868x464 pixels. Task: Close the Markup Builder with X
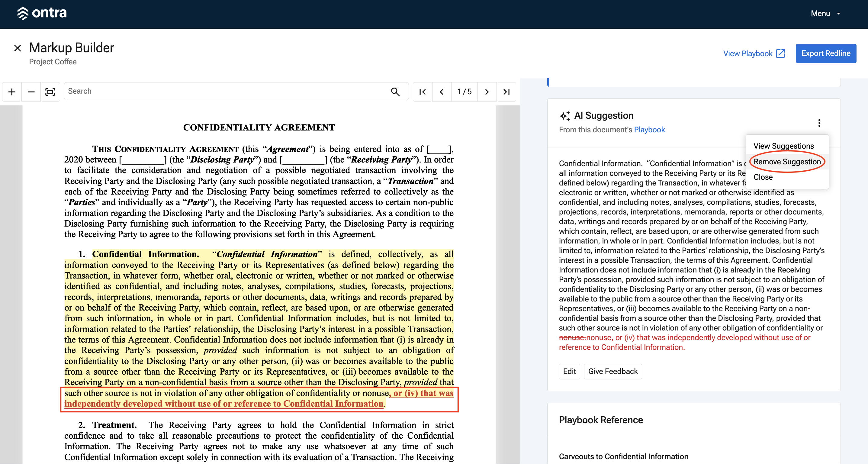point(18,48)
